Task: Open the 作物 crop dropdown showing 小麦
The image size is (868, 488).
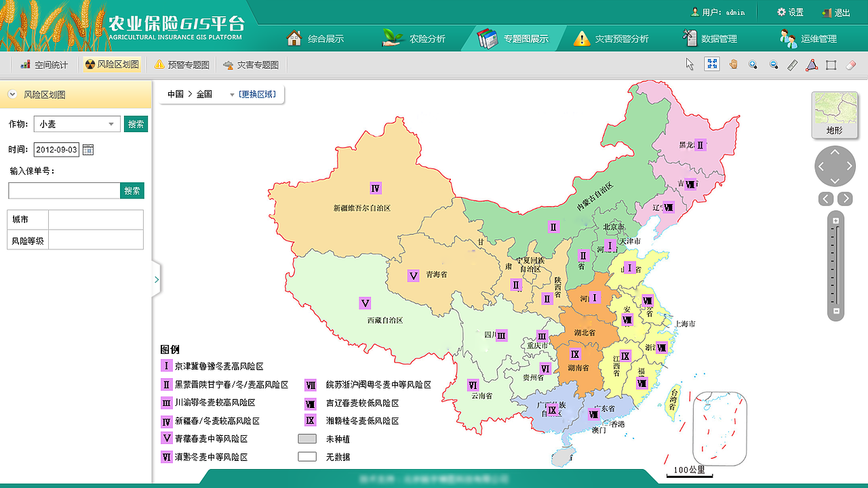Action: pos(77,123)
